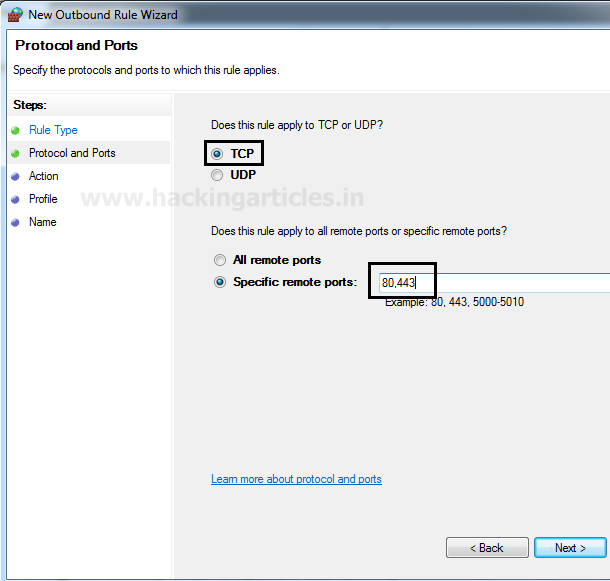Select the Protocol and Ports step label
Image resolution: width=610 pixels, height=581 pixels.
[72, 153]
